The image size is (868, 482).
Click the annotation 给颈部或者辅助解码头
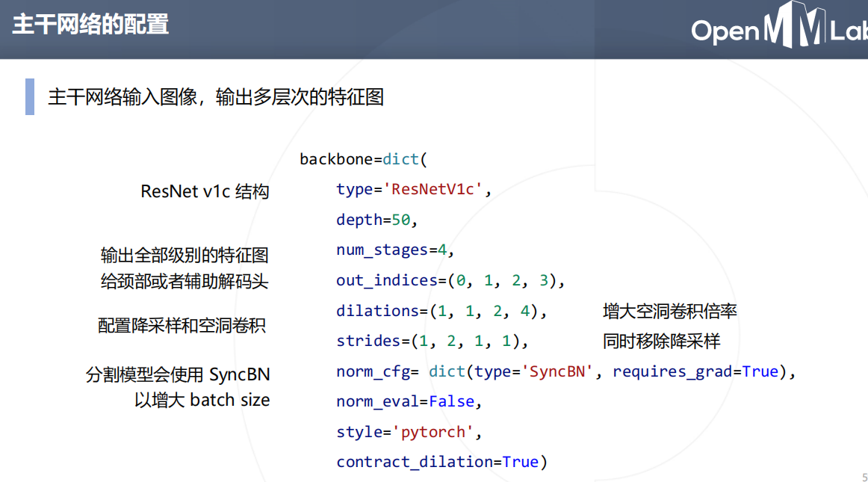tap(185, 282)
